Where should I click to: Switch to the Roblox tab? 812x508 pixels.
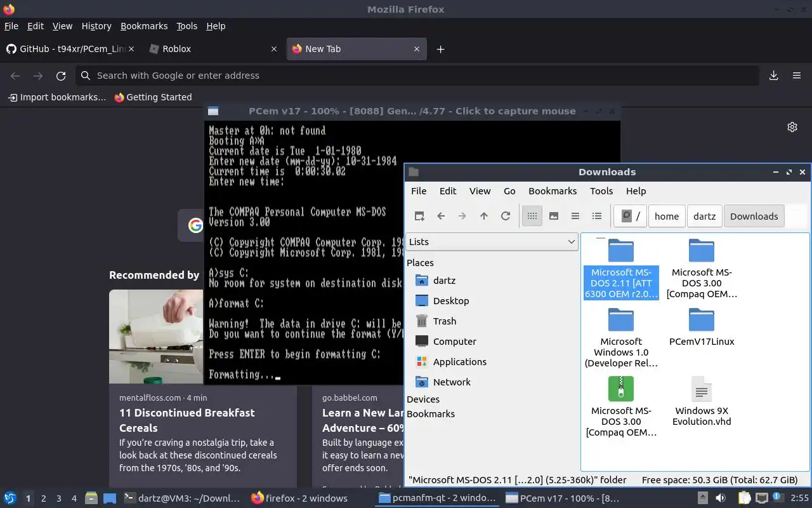(213, 49)
